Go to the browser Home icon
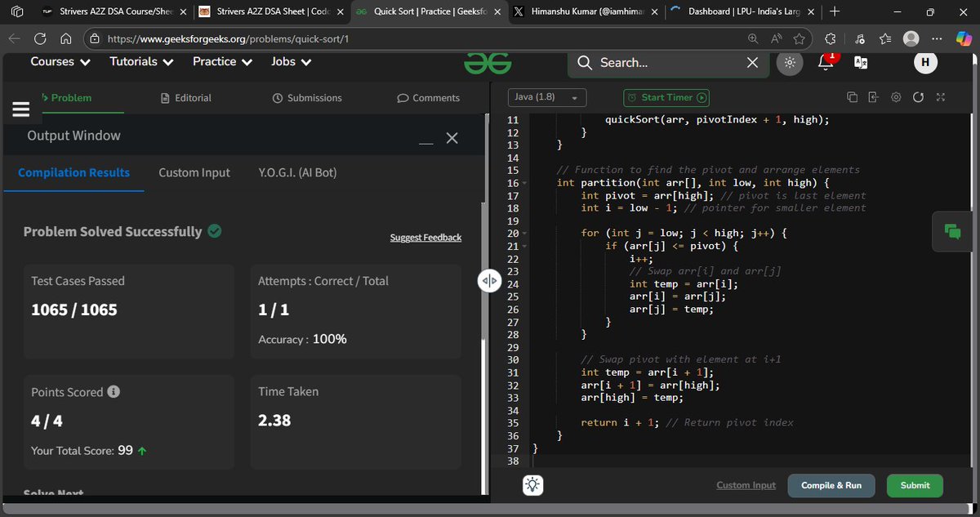Image resolution: width=980 pixels, height=517 pixels. point(66,38)
